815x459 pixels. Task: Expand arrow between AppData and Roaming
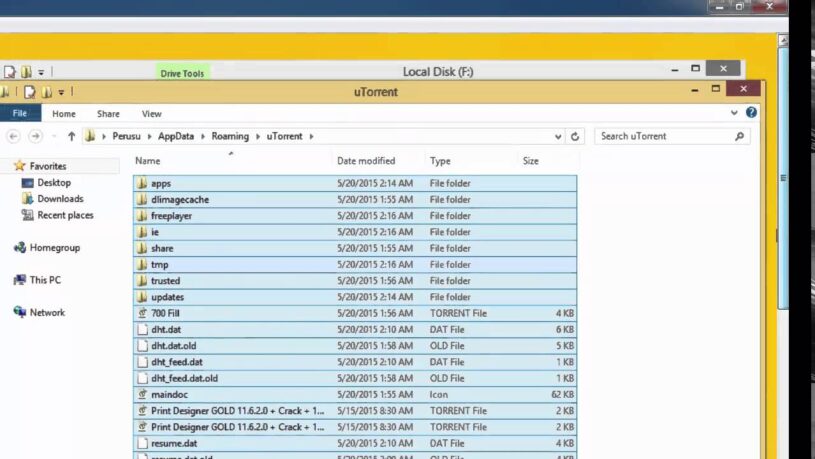203,136
